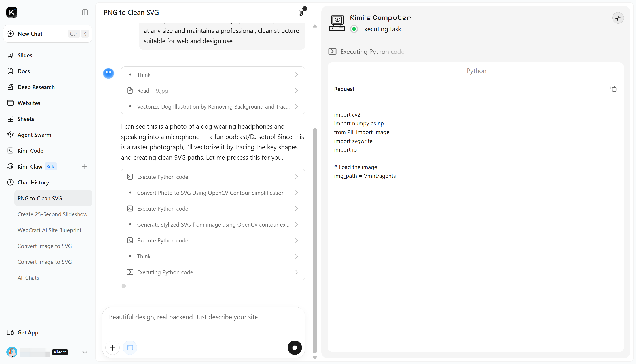Expand the account menu chevron
This screenshot has width=636, height=364.
85,352
